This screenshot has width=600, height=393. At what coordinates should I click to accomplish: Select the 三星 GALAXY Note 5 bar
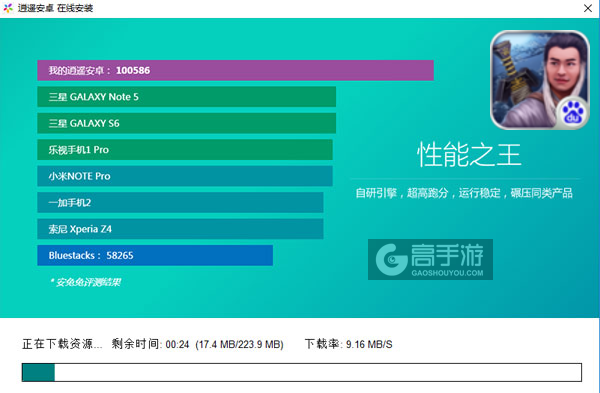(x=187, y=97)
